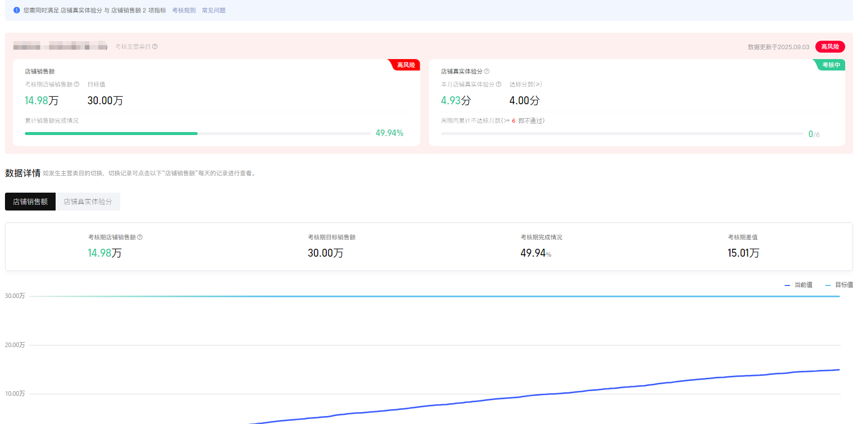Click the 周期内累计不达标月数 progress bar
Screen dimensions: 868x424
pyautogui.click(x=622, y=134)
